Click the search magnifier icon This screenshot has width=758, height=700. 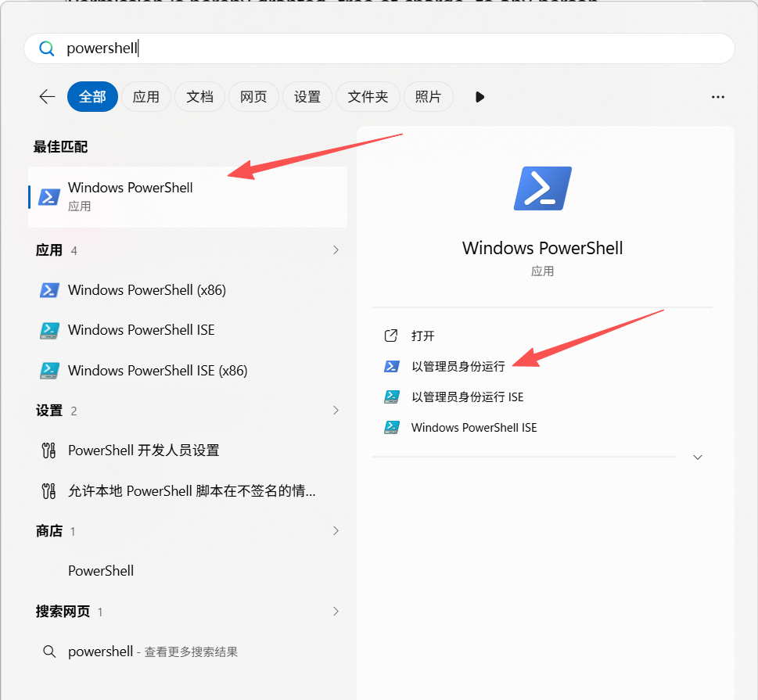(46, 48)
